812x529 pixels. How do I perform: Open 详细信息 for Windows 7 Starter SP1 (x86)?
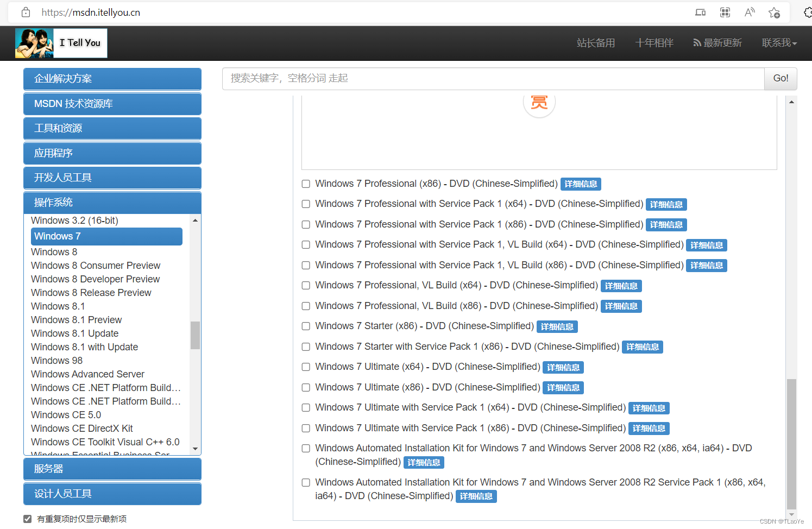[643, 347]
